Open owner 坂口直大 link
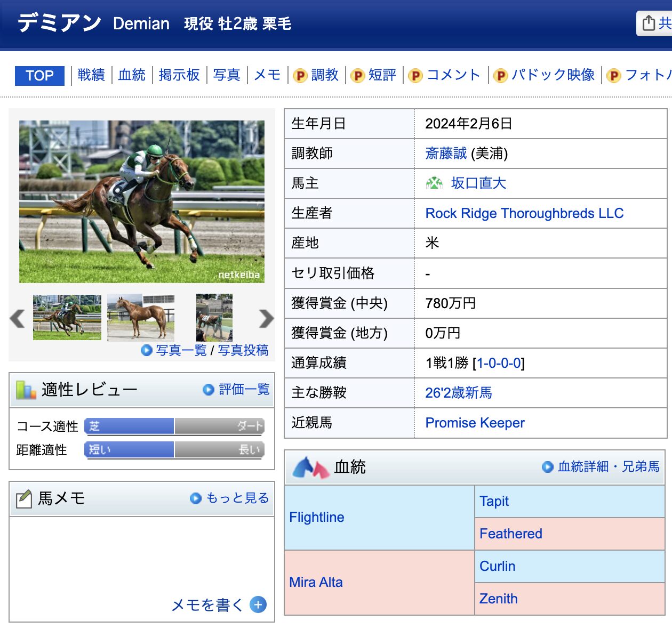 (x=478, y=183)
